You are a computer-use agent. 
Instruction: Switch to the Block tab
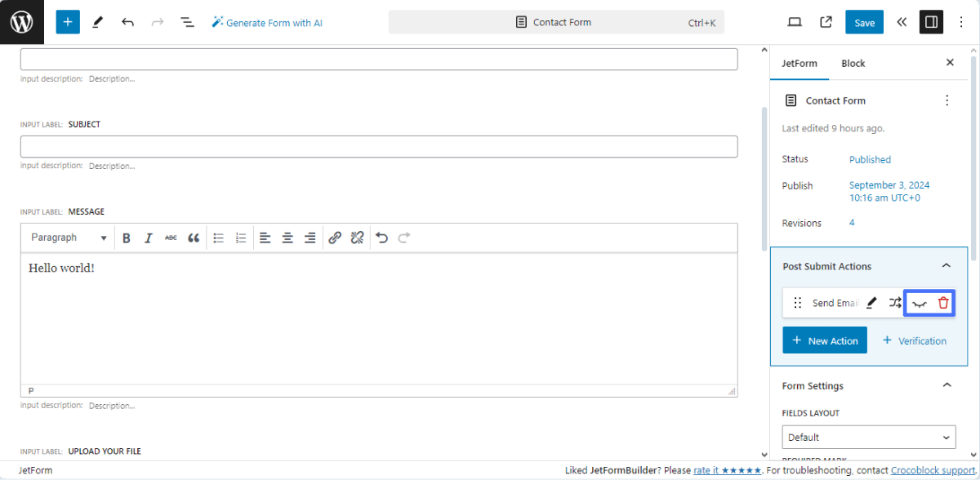coord(853,63)
